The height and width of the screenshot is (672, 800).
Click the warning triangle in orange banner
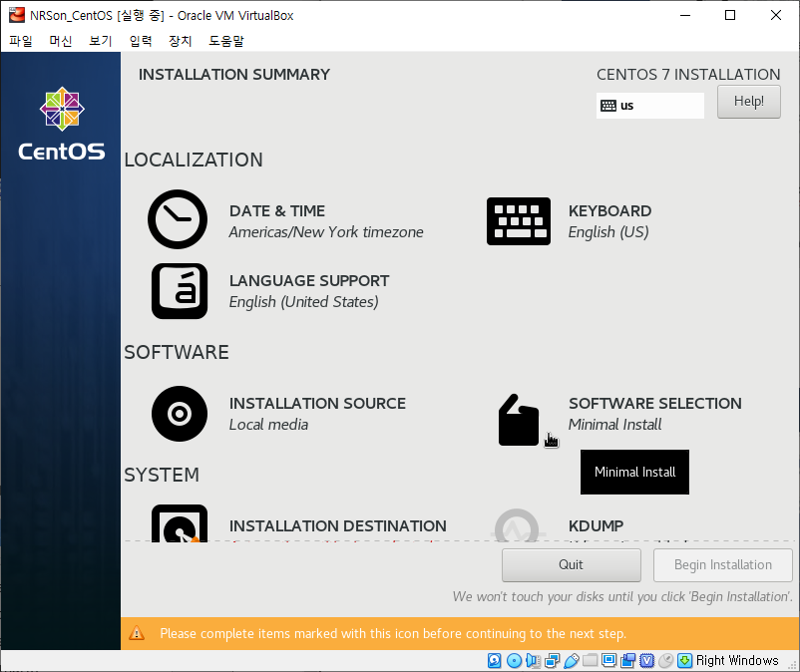click(137, 633)
